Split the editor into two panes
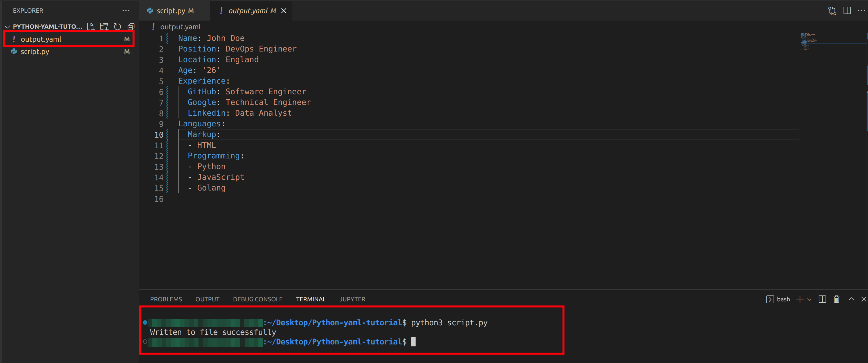868x363 pixels. 847,10
